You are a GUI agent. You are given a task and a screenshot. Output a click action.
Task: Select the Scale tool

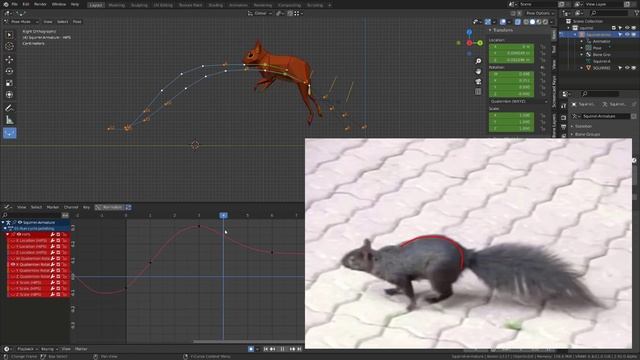pos(9,83)
